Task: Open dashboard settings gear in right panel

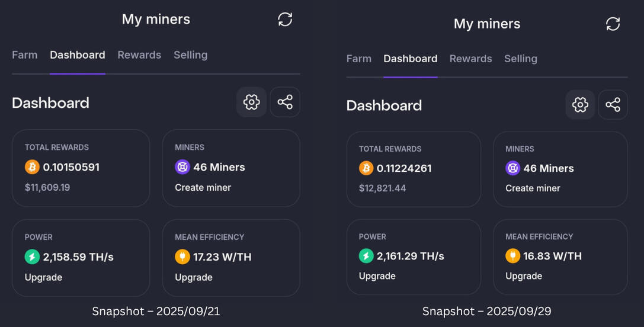Action: click(580, 105)
